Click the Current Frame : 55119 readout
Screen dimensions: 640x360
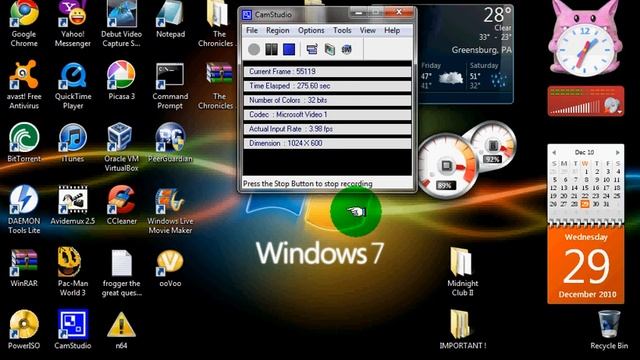[x=327, y=72]
